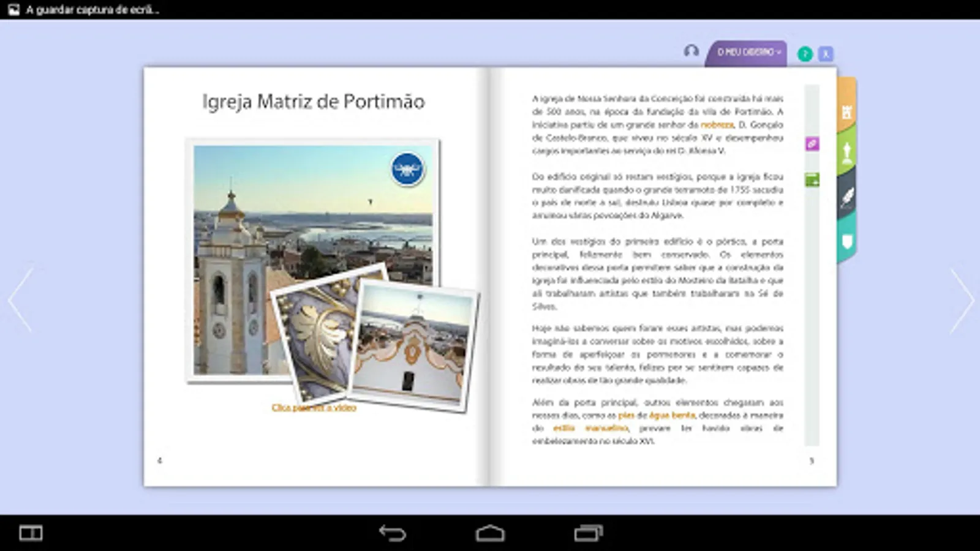
Task: Open the glossary word 'pias'
Action: tap(626, 415)
